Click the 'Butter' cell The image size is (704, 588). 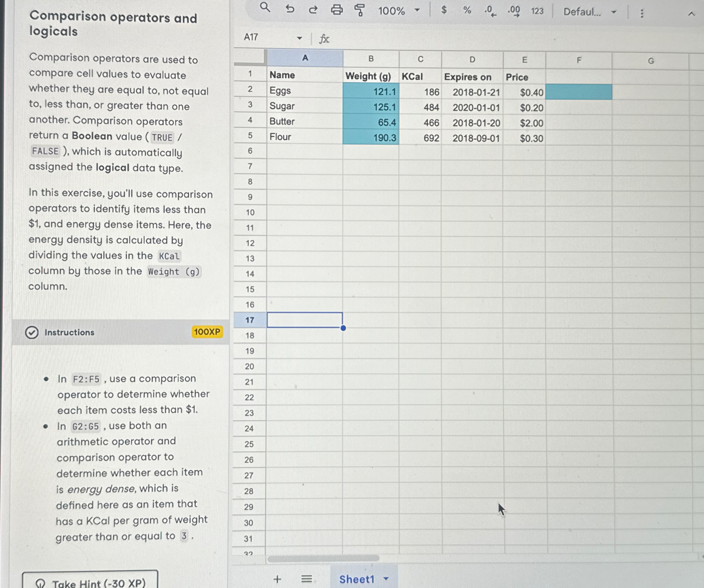coord(305,121)
